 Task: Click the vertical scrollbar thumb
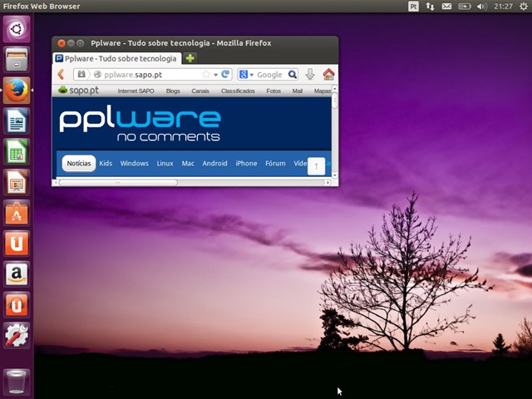point(335,101)
